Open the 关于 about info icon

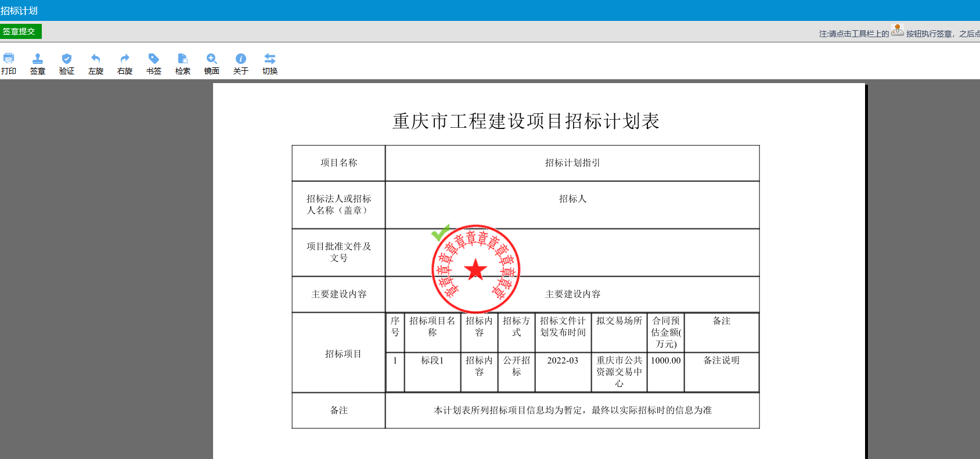(241, 59)
